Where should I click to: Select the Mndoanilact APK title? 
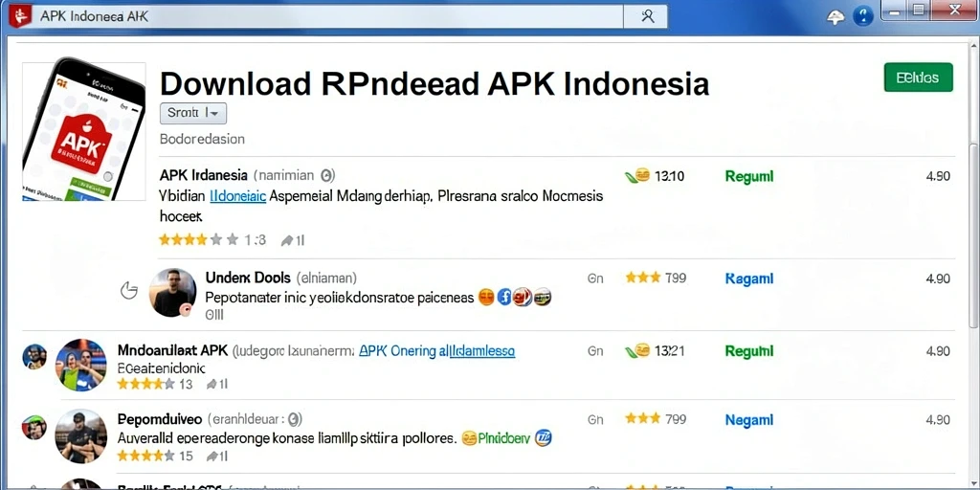(x=172, y=350)
